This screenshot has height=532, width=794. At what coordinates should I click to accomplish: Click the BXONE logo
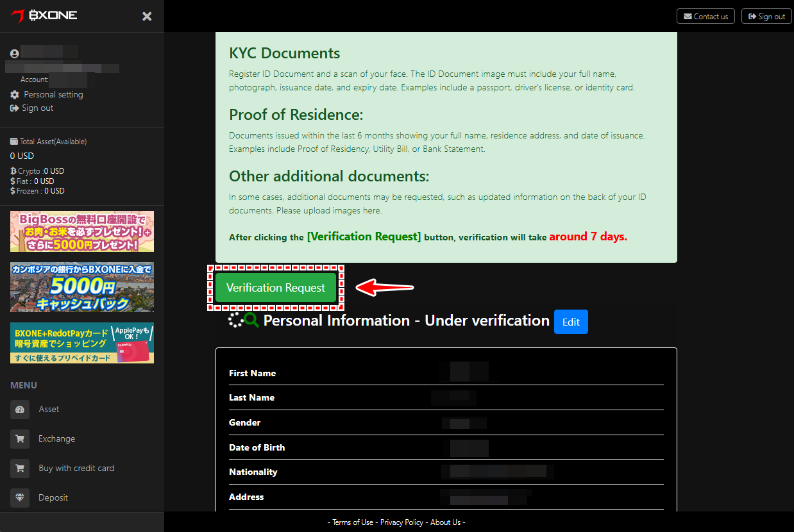(x=44, y=15)
